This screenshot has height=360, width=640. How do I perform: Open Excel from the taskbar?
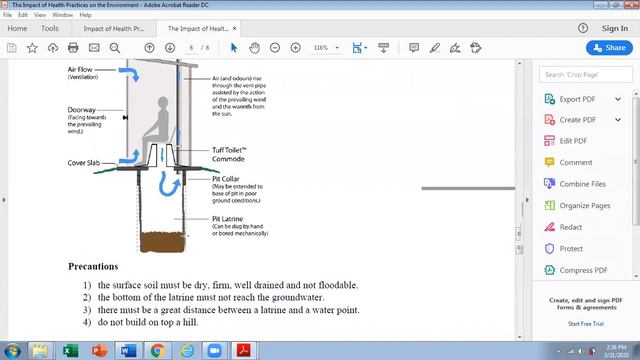(70, 351)
